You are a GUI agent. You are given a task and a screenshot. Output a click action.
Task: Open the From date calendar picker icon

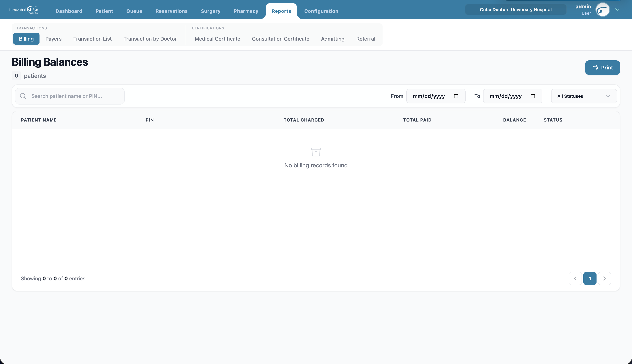(x=456, y=96)
